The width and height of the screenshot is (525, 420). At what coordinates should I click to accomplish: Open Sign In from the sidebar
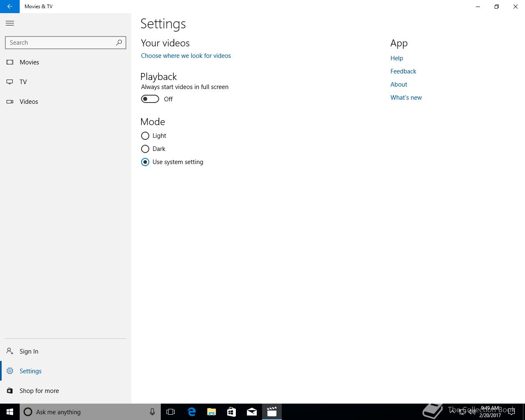coord(29,352)
